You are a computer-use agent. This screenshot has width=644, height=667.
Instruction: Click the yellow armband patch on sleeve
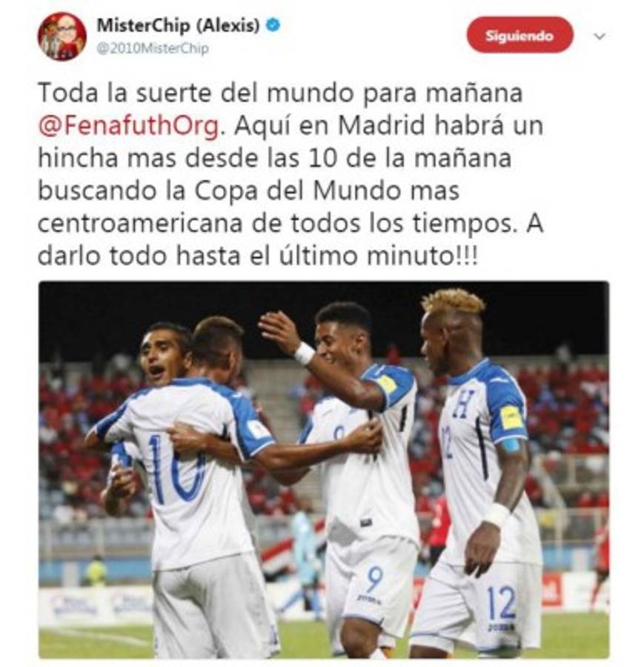tap(511, 418)
